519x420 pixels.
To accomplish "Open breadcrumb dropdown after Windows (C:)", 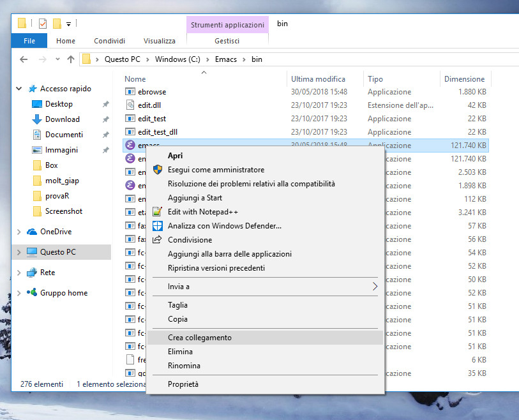I will tap(207, 59).
